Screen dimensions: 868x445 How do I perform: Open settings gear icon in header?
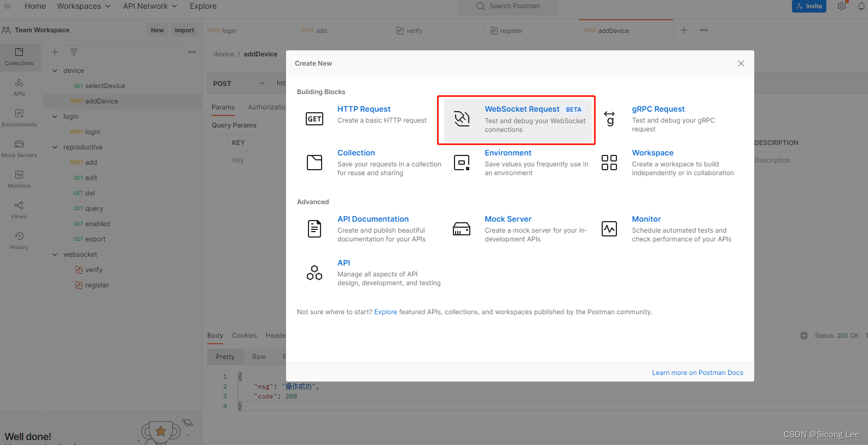point(842,6)
